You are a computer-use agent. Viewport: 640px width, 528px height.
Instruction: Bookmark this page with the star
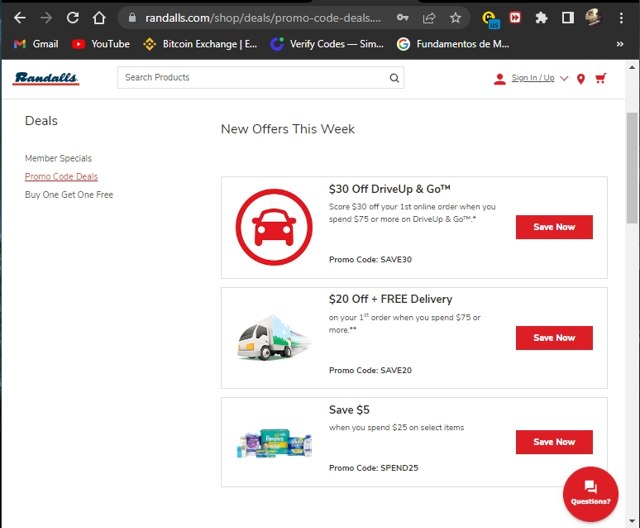[455, 18]
